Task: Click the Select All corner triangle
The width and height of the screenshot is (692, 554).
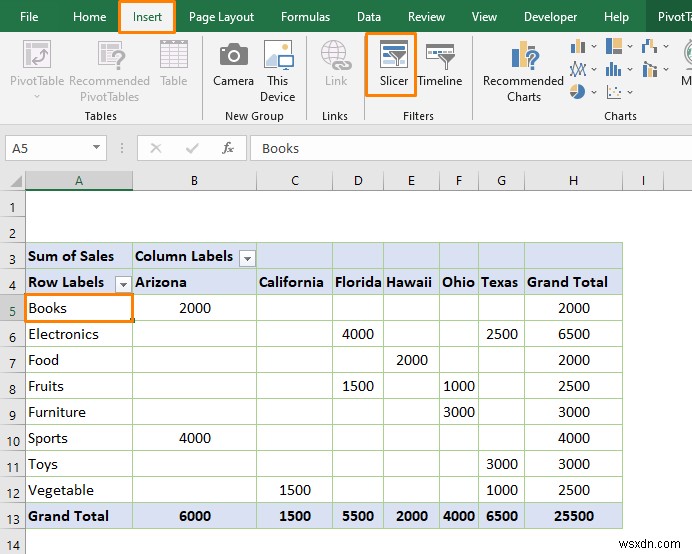Action: pyautogui.click(x=16, y=181)
